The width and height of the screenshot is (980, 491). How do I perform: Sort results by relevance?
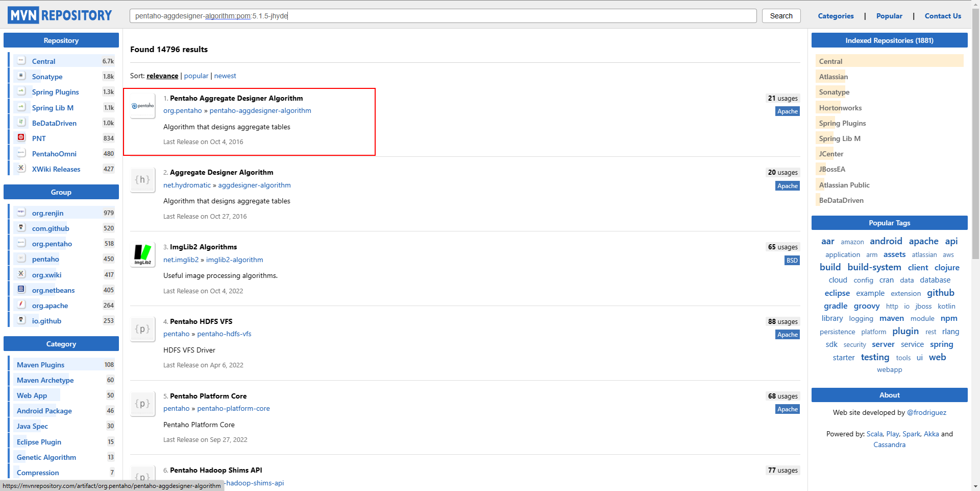[162, 76]
